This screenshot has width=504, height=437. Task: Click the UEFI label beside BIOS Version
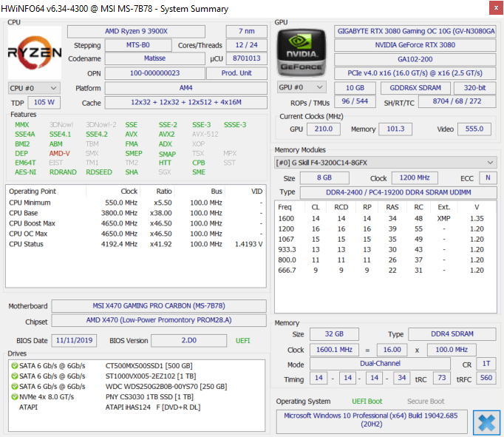242,341
